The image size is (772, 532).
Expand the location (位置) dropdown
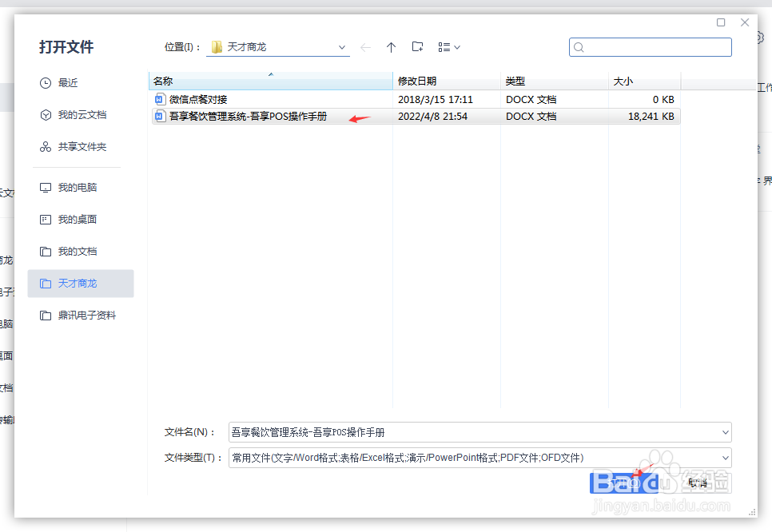(x=342, y=47)
